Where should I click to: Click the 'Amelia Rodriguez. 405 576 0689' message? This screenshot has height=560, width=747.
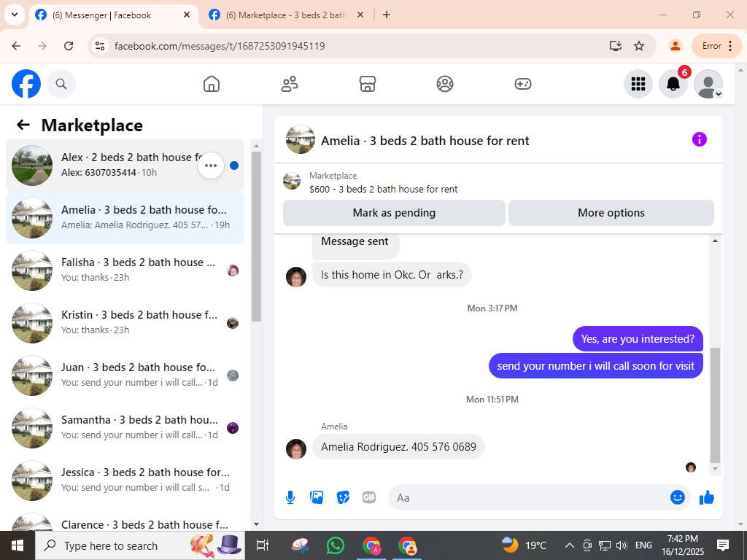pyautogui.click(x=398, y=447)
